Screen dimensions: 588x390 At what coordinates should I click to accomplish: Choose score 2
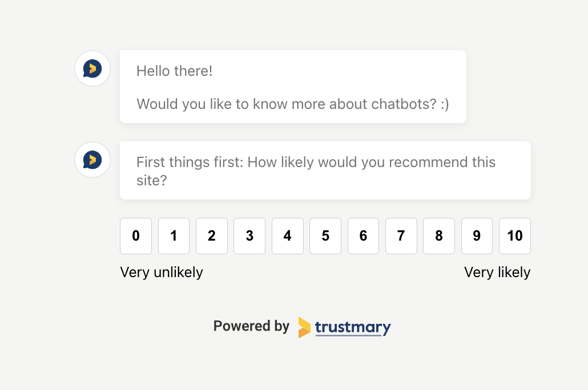(x=211, y=236)
